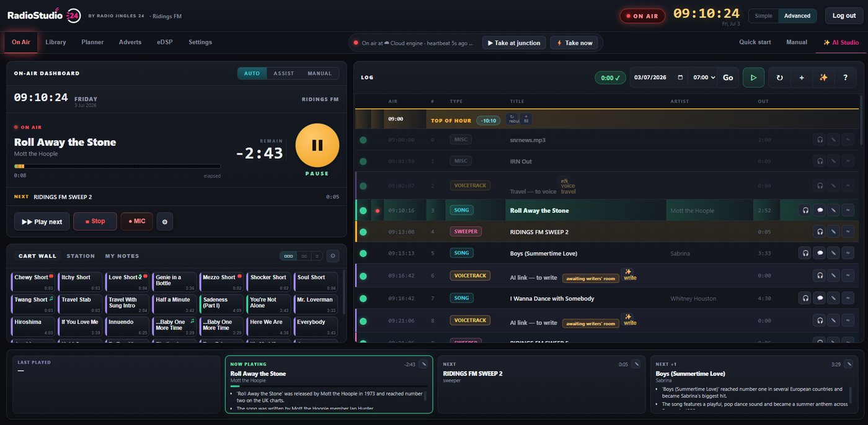Open the Settings tab
Screen dimensions: 868x425
point(200,42)
